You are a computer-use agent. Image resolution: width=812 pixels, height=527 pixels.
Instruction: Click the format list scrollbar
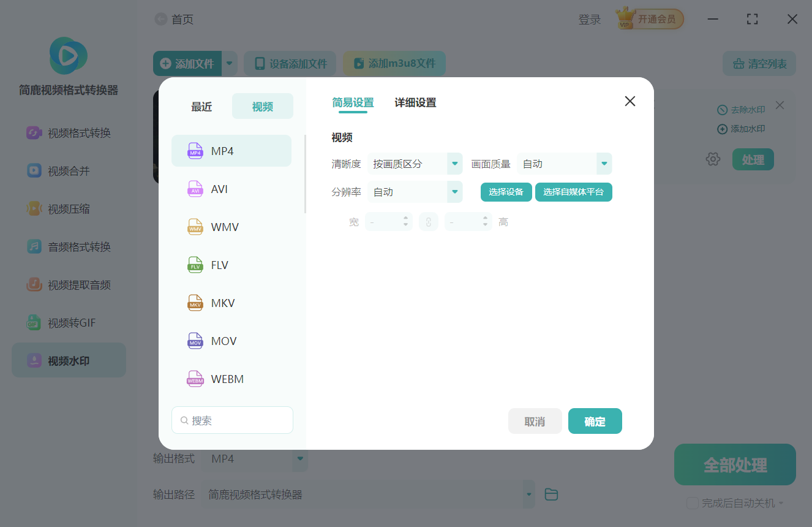coord(305,173)
